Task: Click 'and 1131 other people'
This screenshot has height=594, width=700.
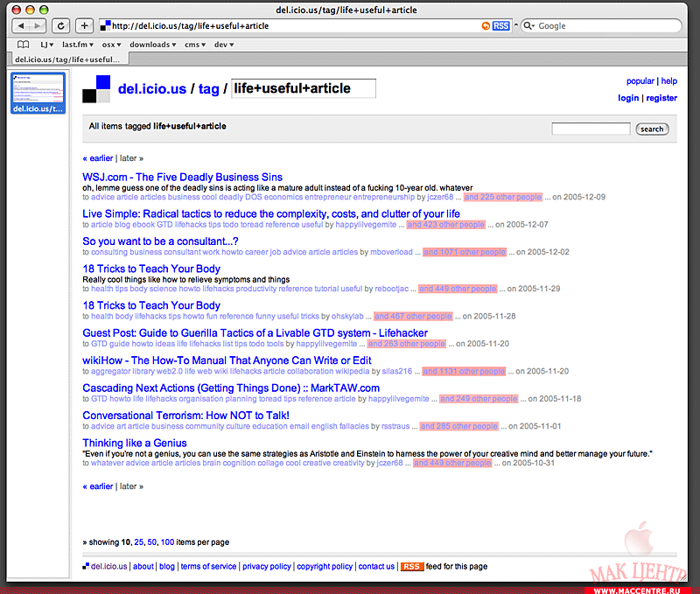Action: click(464, 371)
